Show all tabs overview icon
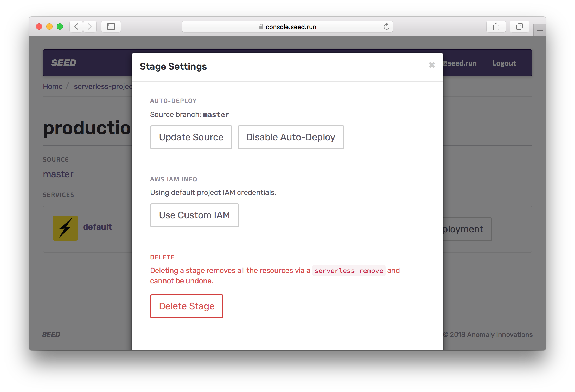575x392 pixels. click(519, 27)
